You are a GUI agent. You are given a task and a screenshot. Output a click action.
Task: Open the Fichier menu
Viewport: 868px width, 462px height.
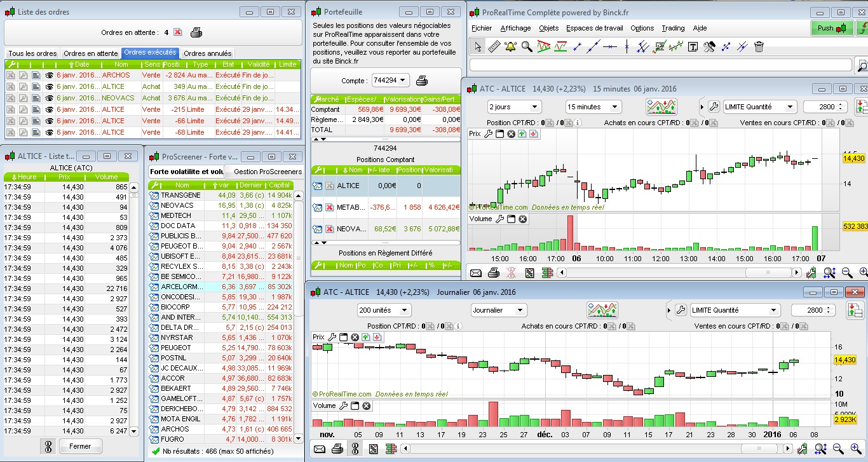(x=482, y=28)
